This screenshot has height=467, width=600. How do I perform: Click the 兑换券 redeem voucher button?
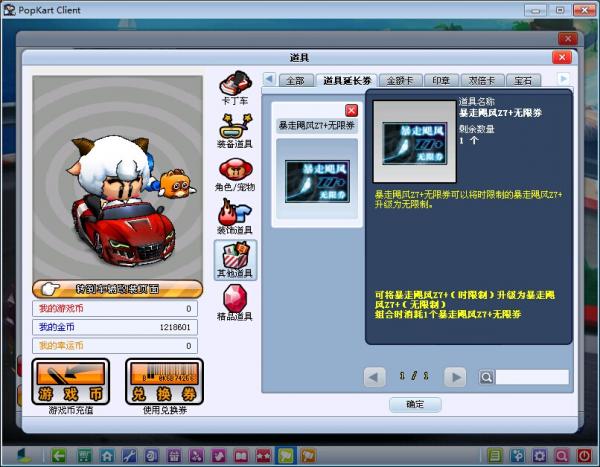[165, 382]
